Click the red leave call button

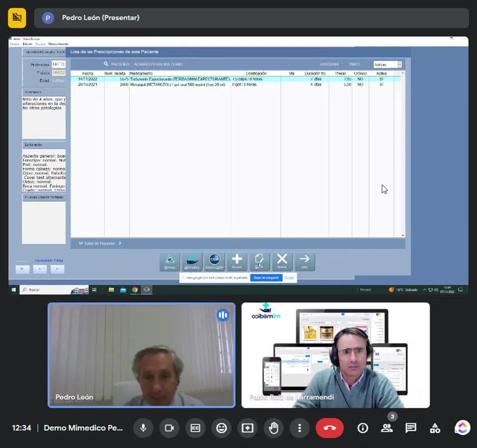(x=330, y=428)
